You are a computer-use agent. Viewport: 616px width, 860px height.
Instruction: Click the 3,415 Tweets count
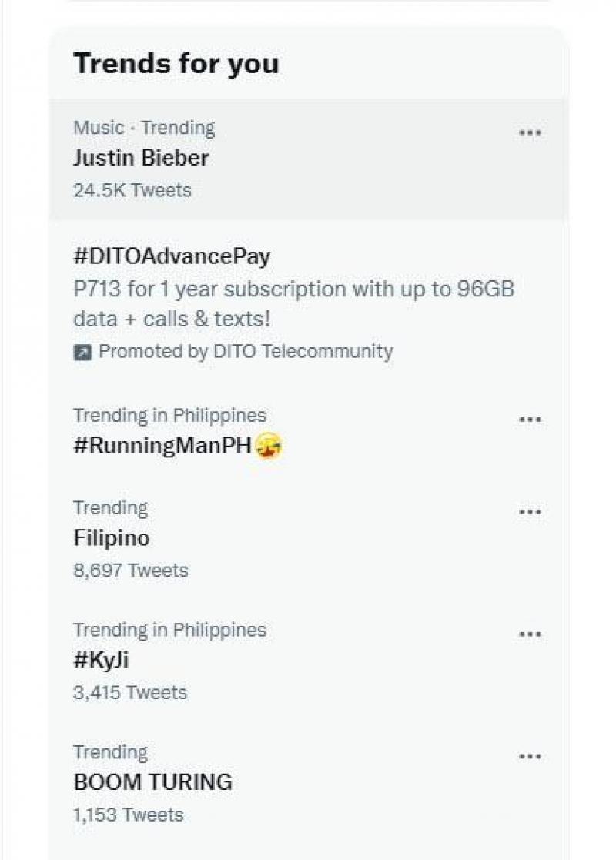pyautogui.click(x=130, y=692)
